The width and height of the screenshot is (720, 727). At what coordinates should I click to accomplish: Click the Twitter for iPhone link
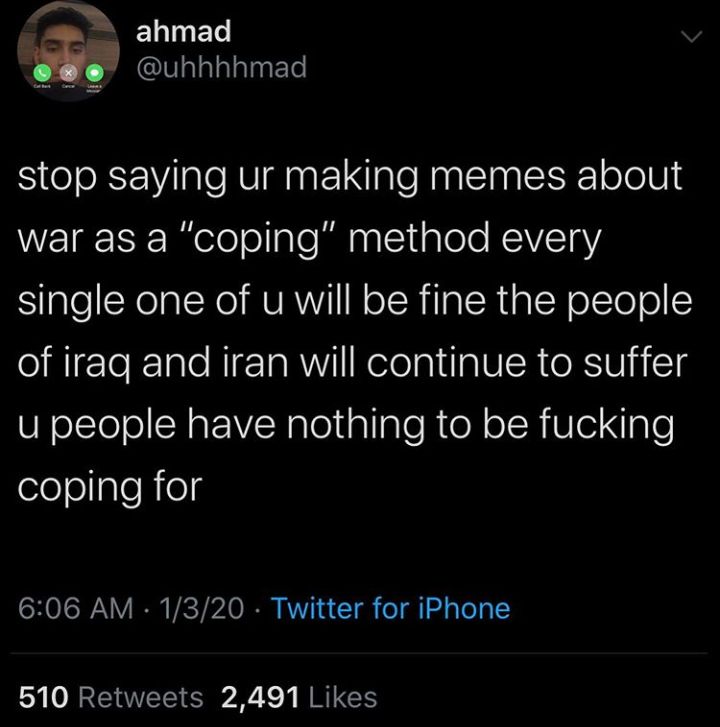pyautogui.click(x=390, y=608)
